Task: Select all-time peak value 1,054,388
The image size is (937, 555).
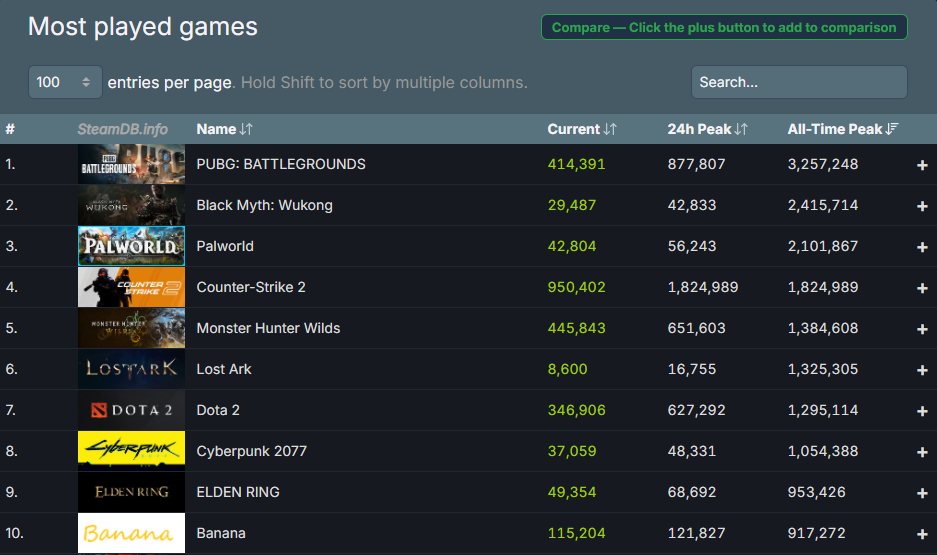Action: [x=823, y=451]
